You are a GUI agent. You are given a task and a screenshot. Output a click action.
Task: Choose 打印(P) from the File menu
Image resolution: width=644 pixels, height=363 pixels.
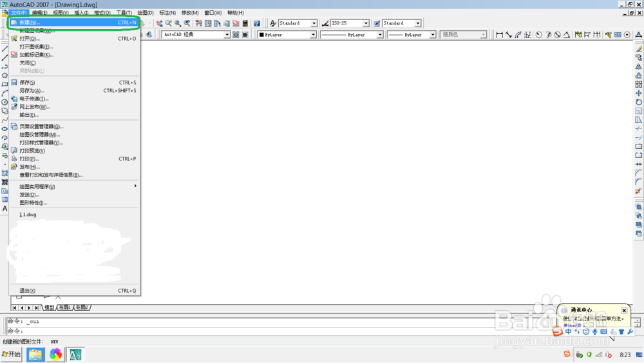(74, 159)
